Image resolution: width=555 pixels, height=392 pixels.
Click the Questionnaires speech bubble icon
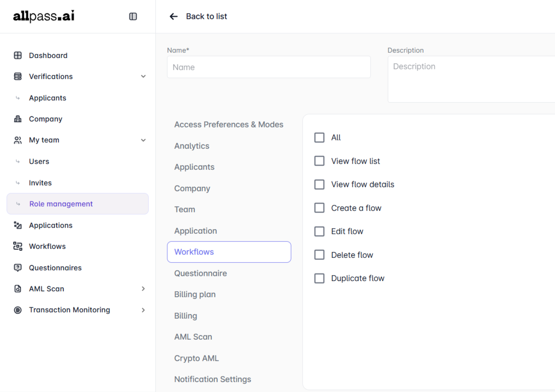pyautogui.click(x=18, y=268)
